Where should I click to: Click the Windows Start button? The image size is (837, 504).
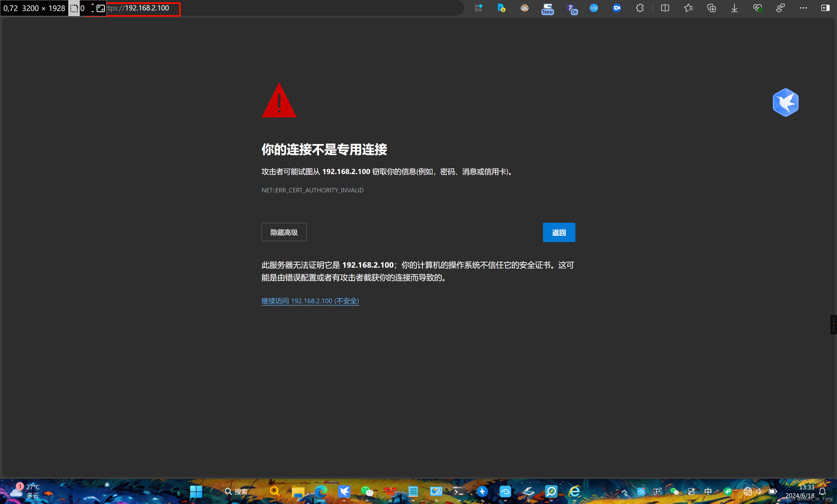(196, 491)
